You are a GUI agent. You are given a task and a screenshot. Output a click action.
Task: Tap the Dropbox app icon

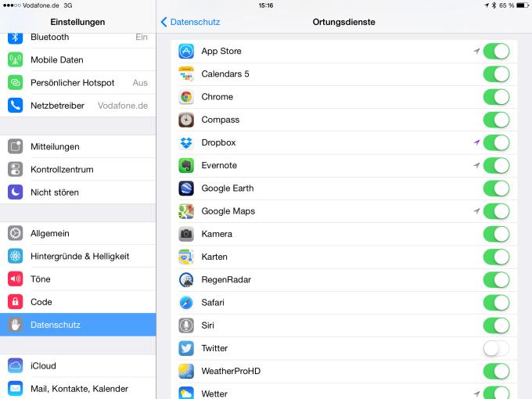click(186, 142)
